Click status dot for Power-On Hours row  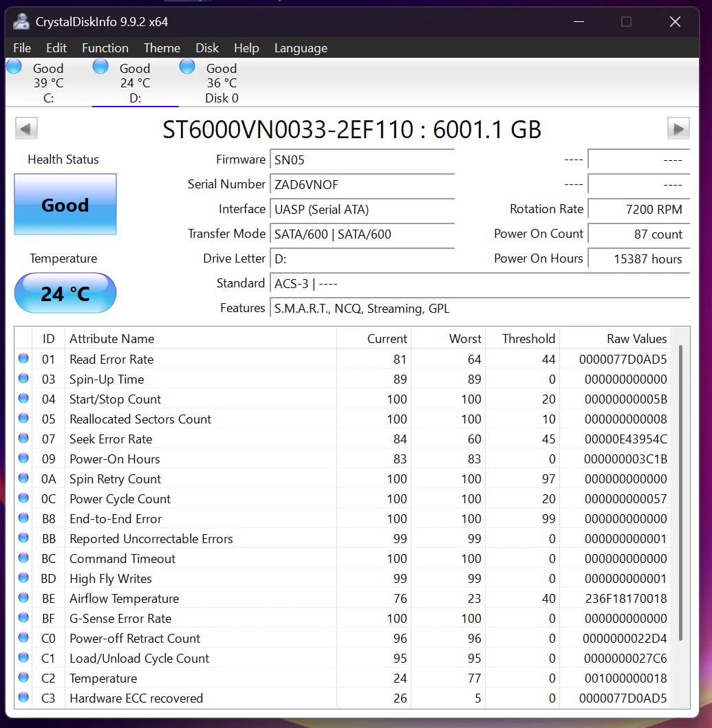(23, 459)
